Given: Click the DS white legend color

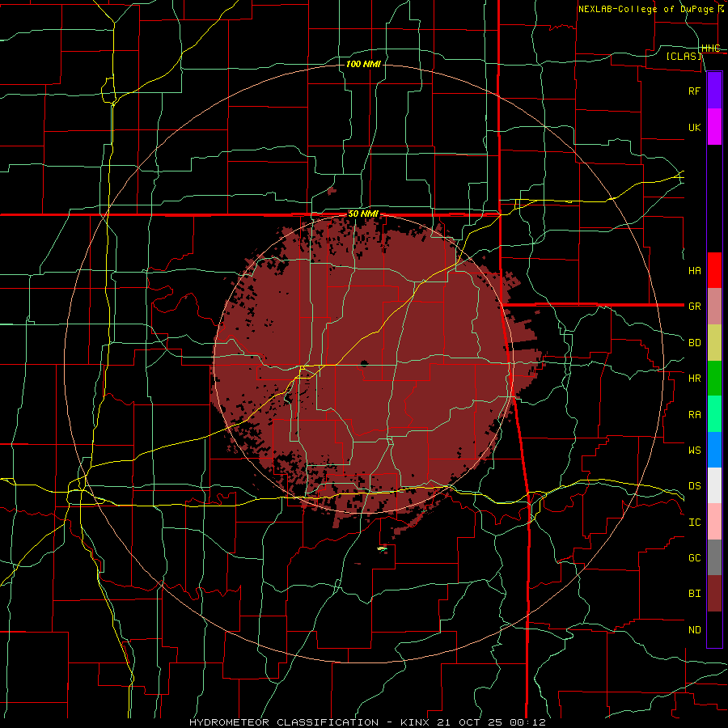Looking at the screenshot, I should [x=714, y=485].
